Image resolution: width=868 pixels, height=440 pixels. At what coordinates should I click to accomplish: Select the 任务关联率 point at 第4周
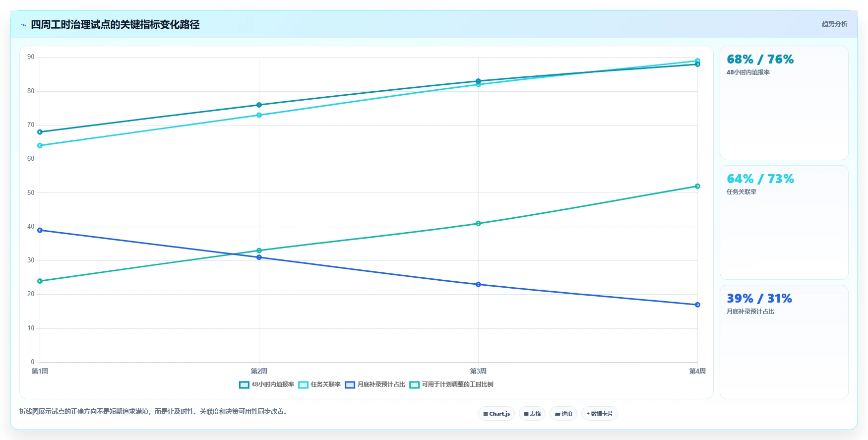pyautogui.click(x=697, y=61)
